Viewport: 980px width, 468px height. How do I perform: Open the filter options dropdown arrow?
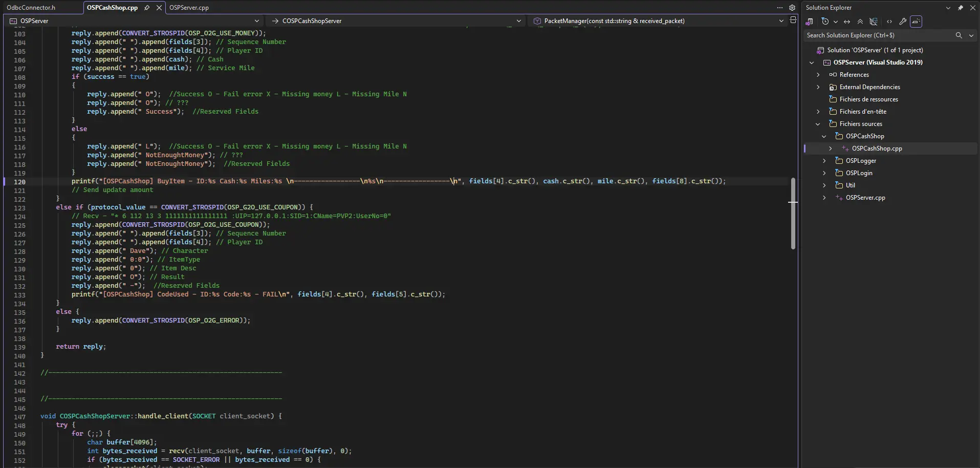click(x=836, y=22)
